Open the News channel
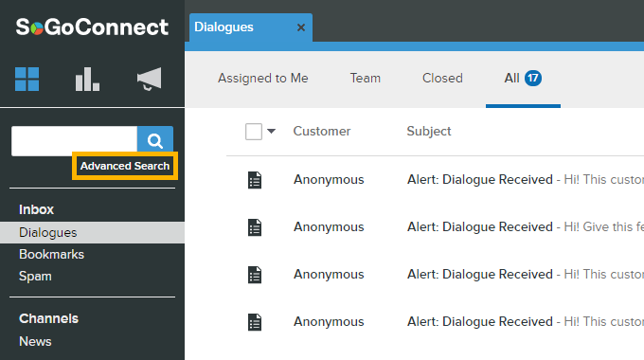This screenshot has width=644, height=360. 35,341
